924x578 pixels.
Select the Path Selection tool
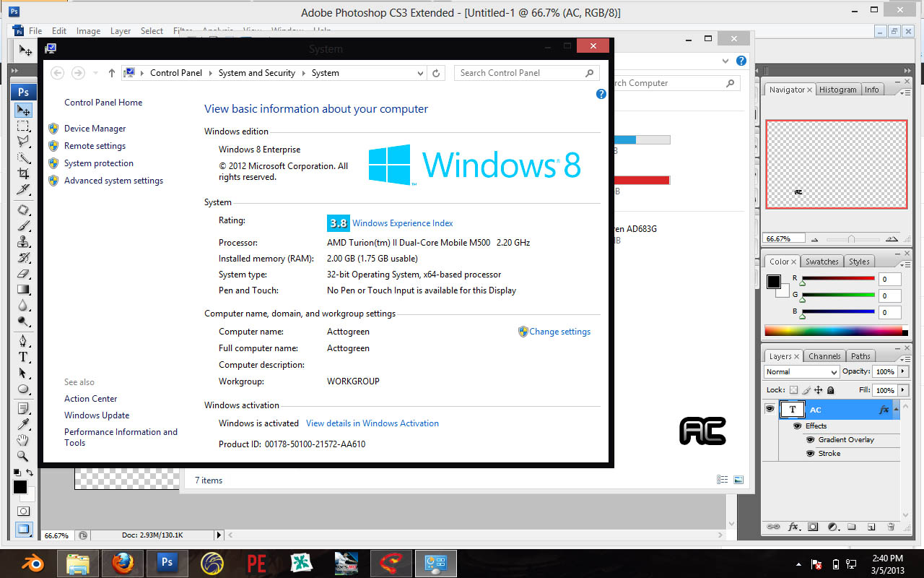(23, 373)
